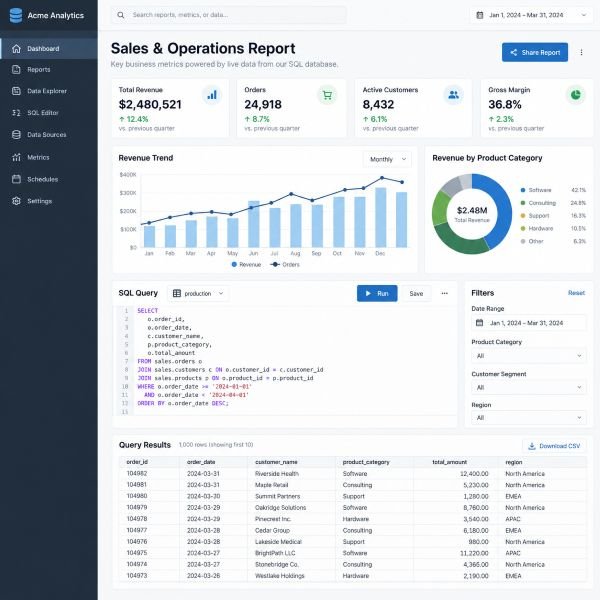Screen dimensions: 600x600
Task: Click calendar icon in Filters date range
Action: click(479, 323)
